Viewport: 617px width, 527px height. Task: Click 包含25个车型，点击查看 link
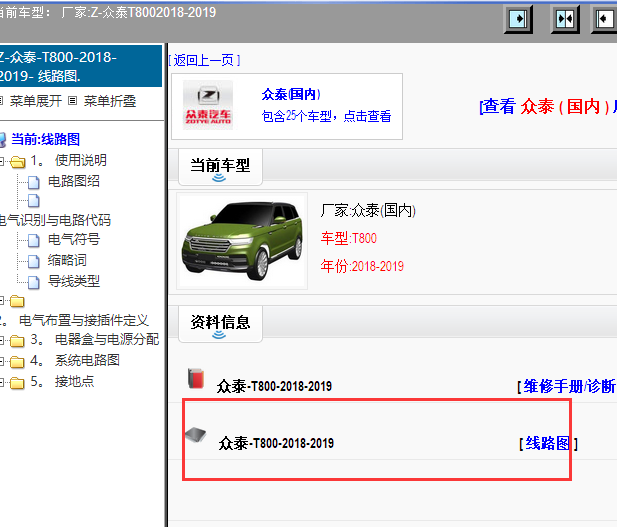pos(327,116)
